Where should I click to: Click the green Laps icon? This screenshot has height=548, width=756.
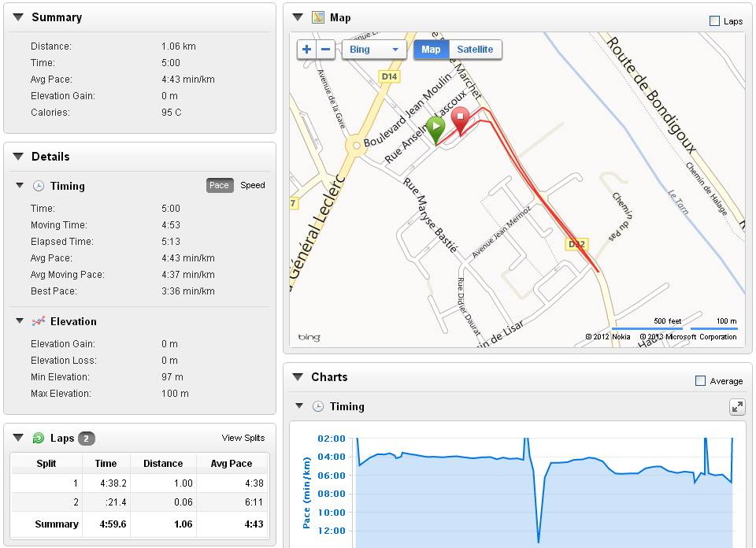[x=38, y=439]
